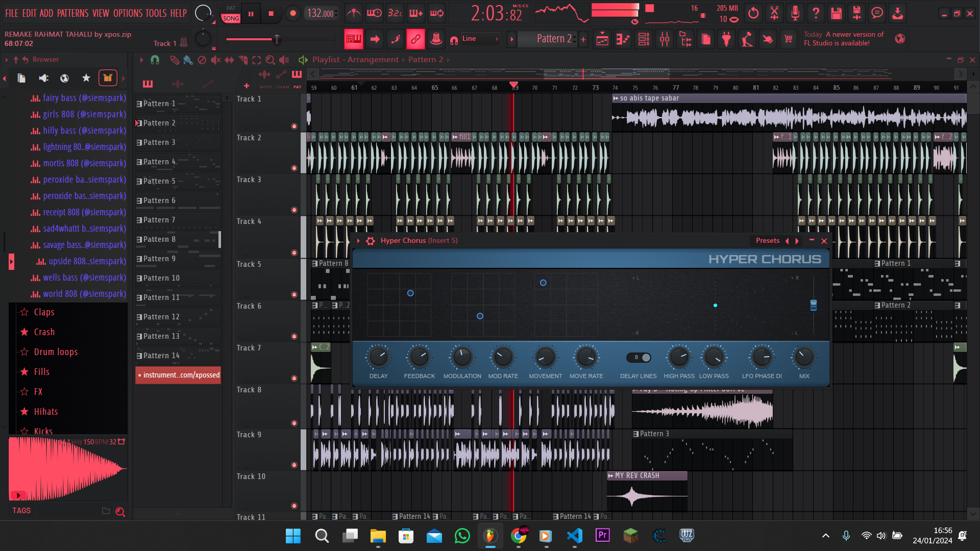Open the Line snap dropdown
Image resolution: width=980 pixels, height=551 pixels.
point(480,39)
